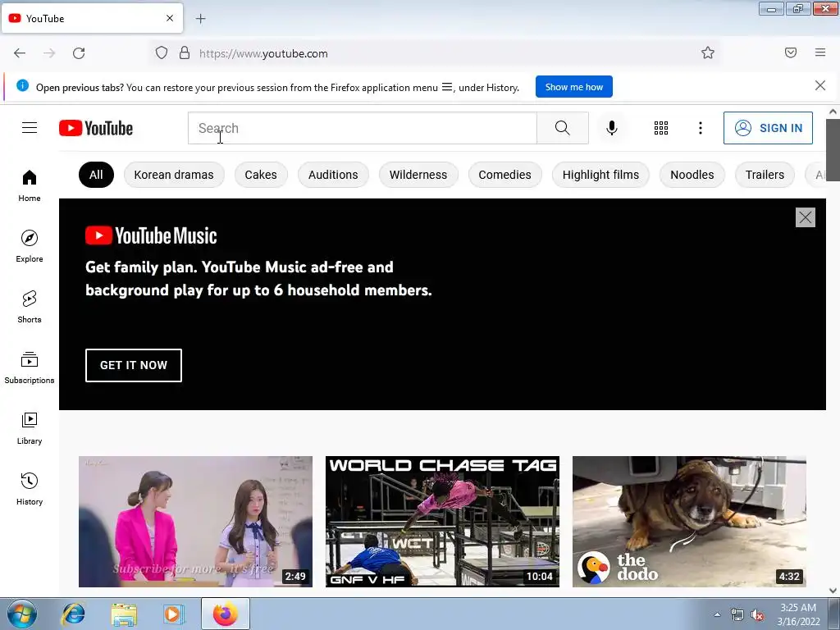Close the YouTube tab
This screenshot has height=630, width=840.
tap(170, 18)
